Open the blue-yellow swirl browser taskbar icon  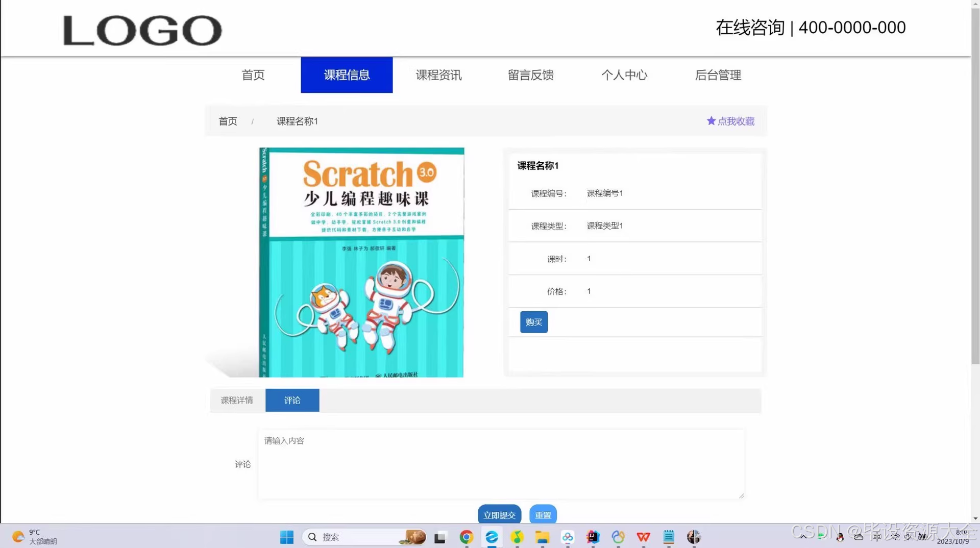(x=618, y=537)
